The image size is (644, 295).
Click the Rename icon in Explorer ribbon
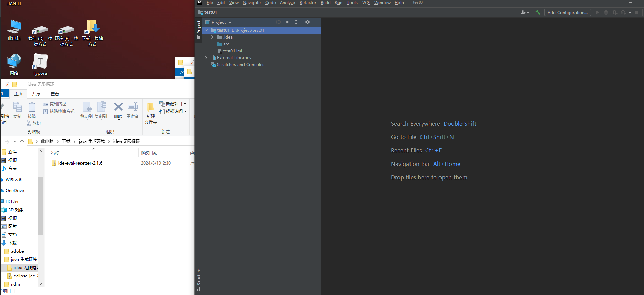(133, 107)
